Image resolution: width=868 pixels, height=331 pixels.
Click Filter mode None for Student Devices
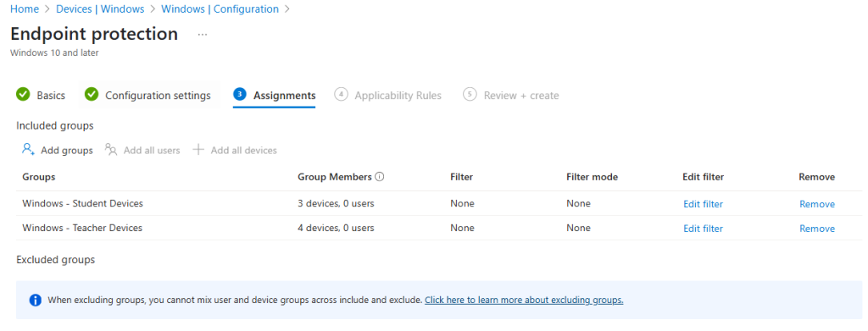click(578, 203)
